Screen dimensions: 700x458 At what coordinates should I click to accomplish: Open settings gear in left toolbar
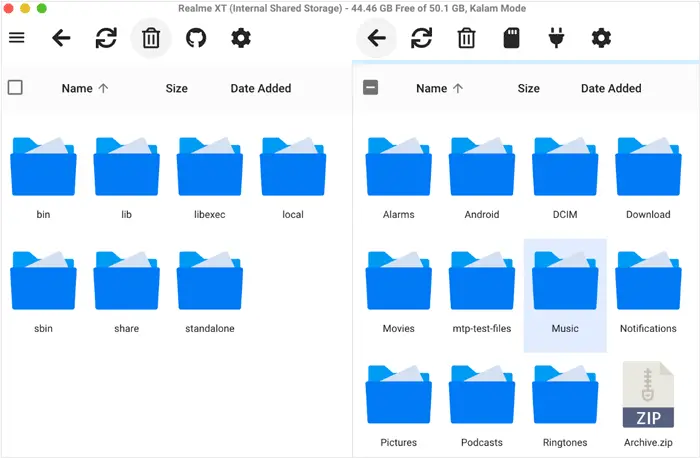241,38
